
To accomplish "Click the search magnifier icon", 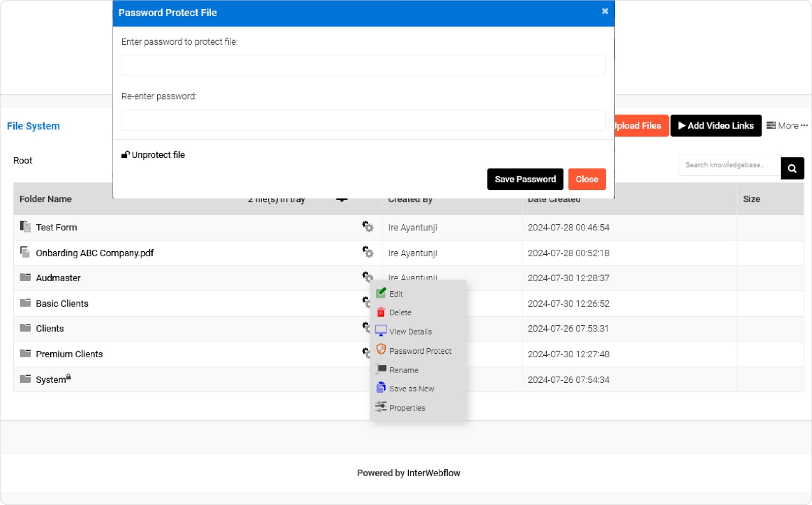I will [x=792, y=168].
